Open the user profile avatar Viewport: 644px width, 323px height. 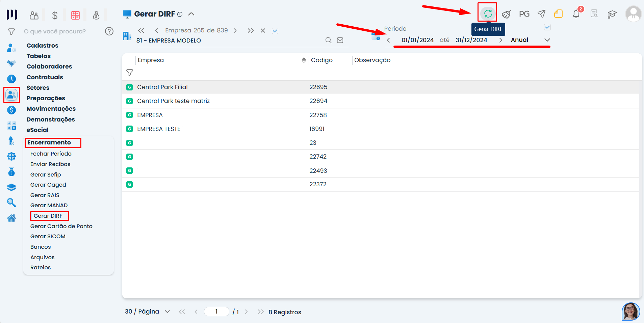pyautogui.click(x=633, y=14)
